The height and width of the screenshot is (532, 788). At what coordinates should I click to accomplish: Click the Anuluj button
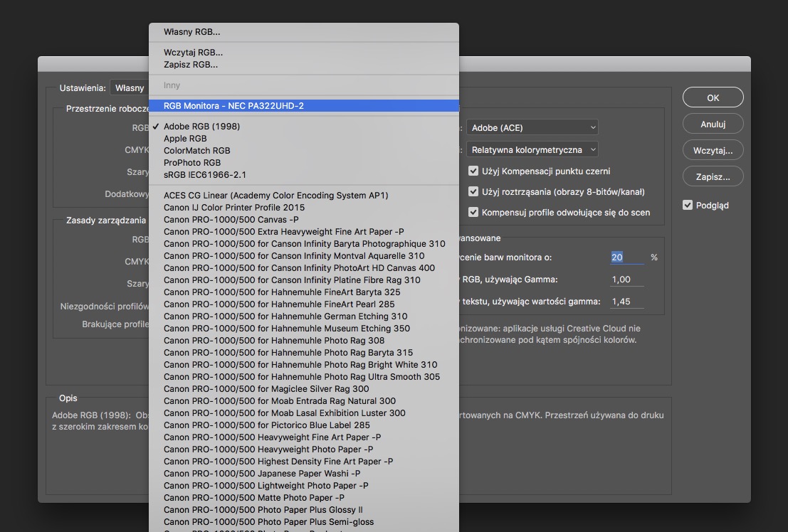pos(713,124)
